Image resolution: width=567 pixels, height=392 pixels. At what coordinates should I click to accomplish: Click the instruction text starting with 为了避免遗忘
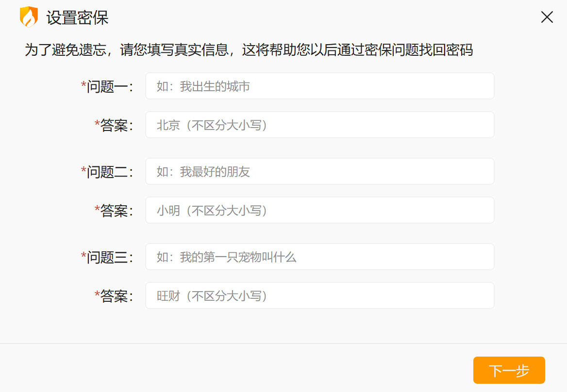click(249, 50)
